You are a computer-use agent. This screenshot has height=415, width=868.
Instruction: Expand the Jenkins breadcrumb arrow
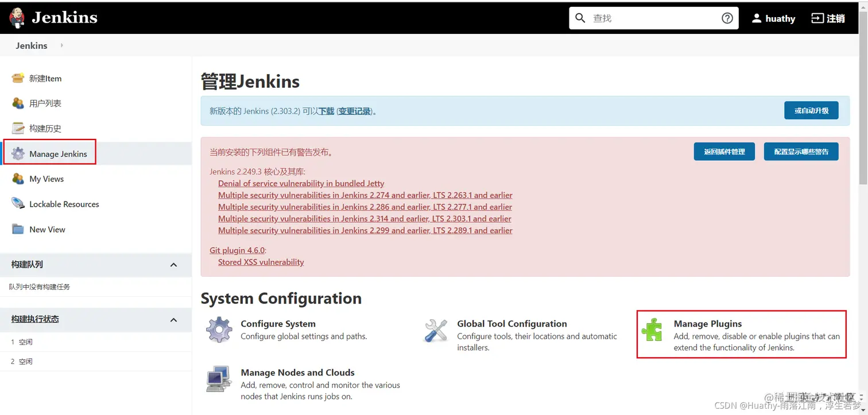[61, 45]
